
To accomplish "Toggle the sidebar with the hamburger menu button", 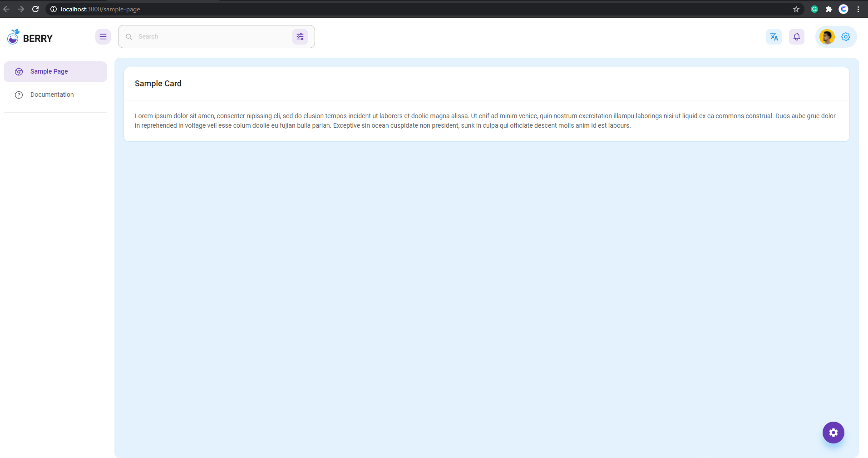I will (103, 37).
